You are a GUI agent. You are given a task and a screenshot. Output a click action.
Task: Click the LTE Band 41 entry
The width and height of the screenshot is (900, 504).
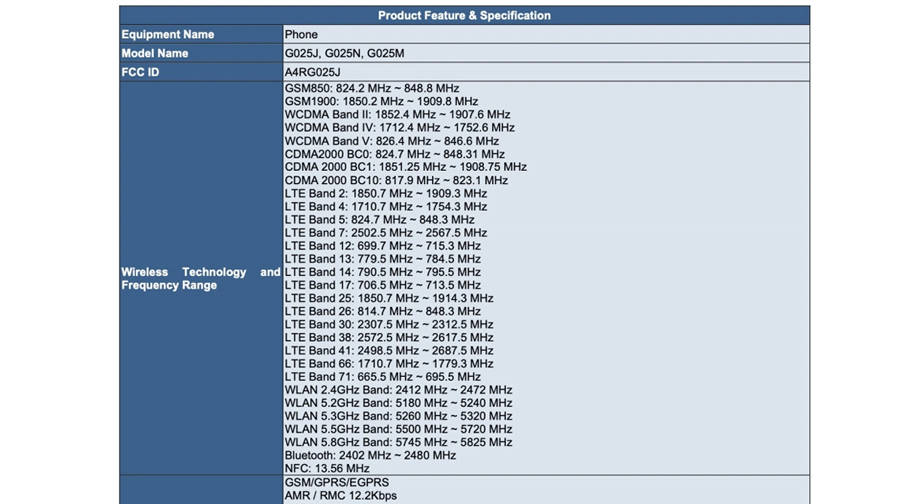tap(389, 351)
